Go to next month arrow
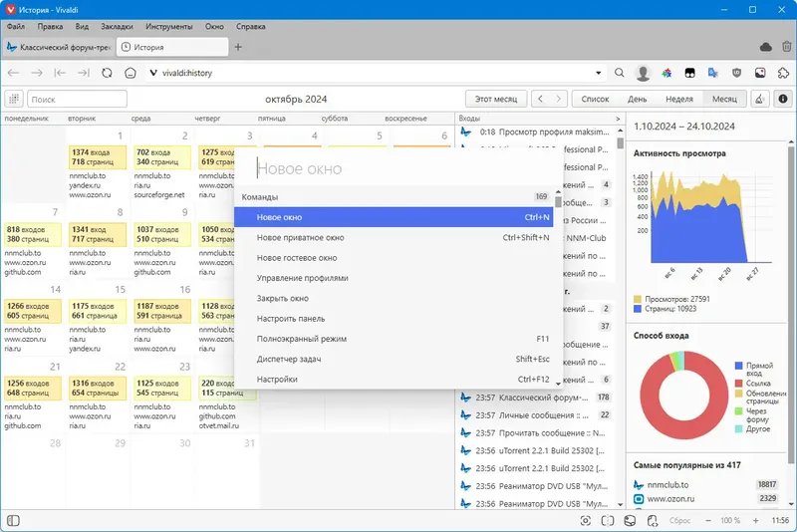 tap(558, 99)
